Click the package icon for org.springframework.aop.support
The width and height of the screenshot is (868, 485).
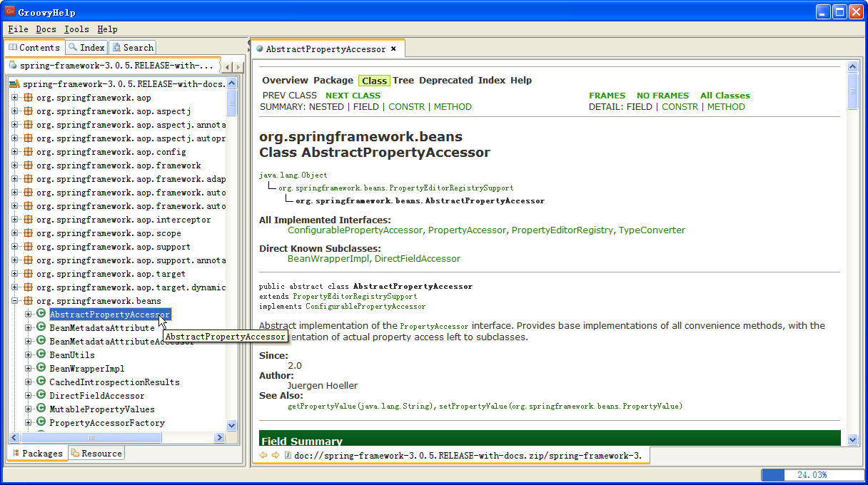(29, 247)
